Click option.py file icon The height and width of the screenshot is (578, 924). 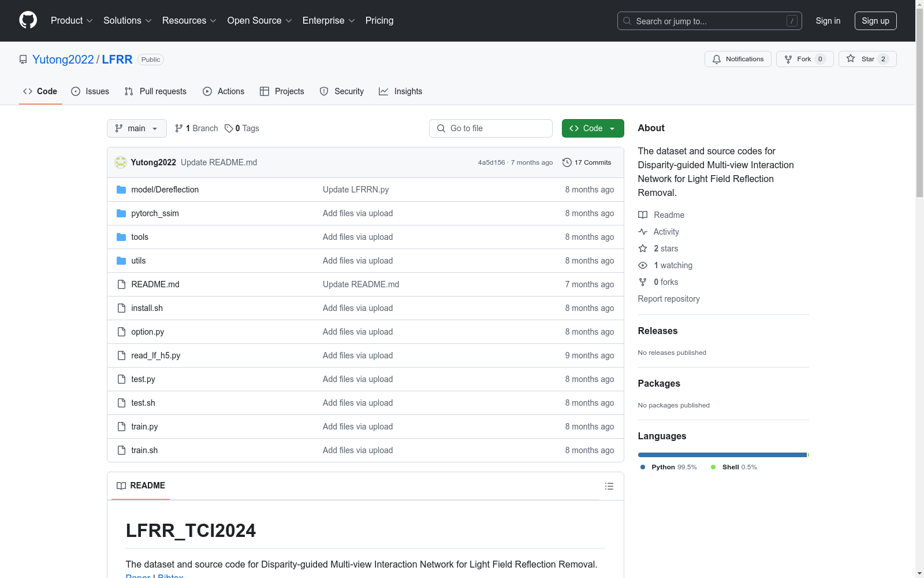(x=121, y=332)
